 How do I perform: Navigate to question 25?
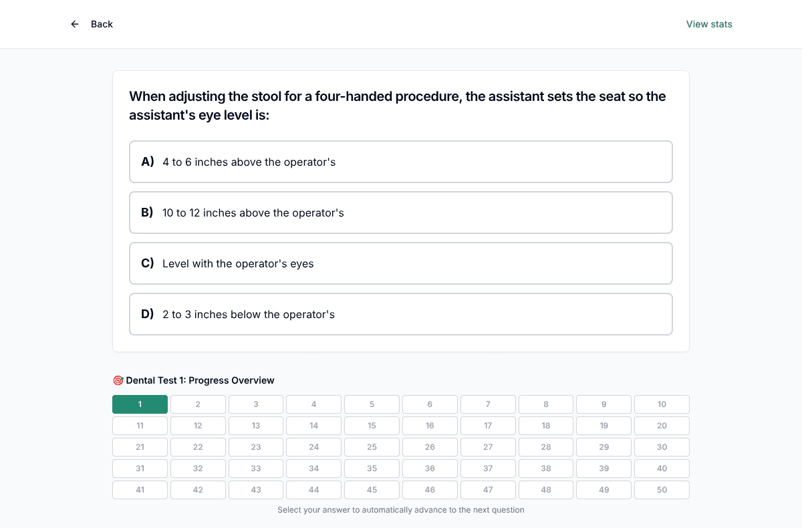[x=372, y=447]
